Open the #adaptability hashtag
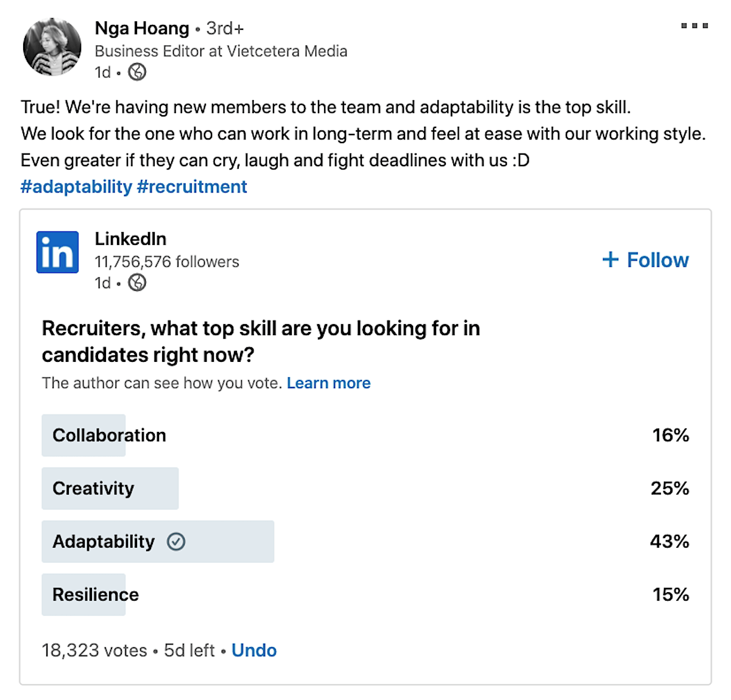Image resolution: width=731 pixels, height=700 pixels. point(76,186)
